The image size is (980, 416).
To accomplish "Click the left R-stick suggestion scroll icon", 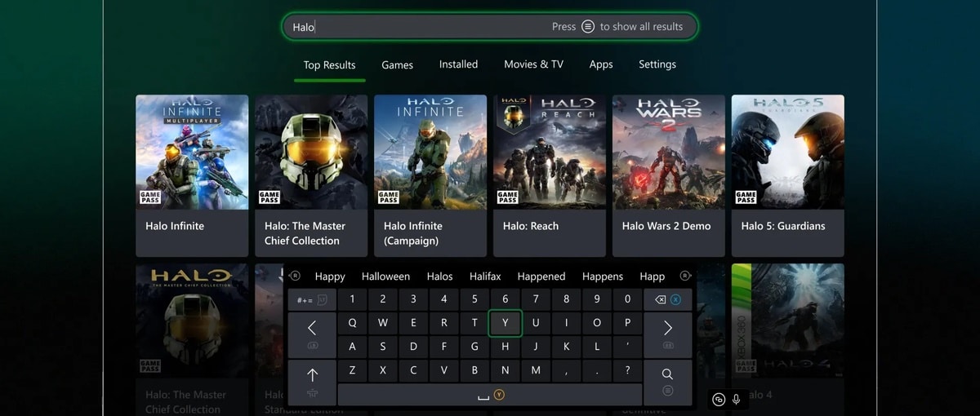I will coord(296,276).
